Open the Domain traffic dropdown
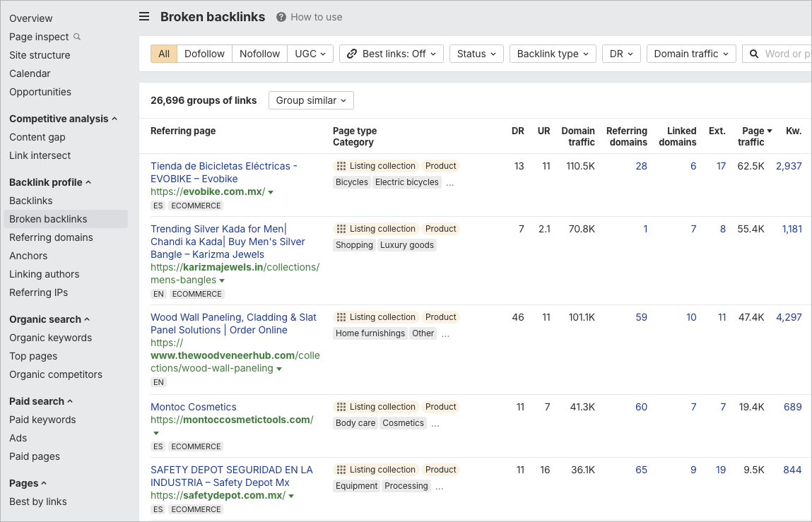Screen dimensions: 812x522 pos(690,53)
